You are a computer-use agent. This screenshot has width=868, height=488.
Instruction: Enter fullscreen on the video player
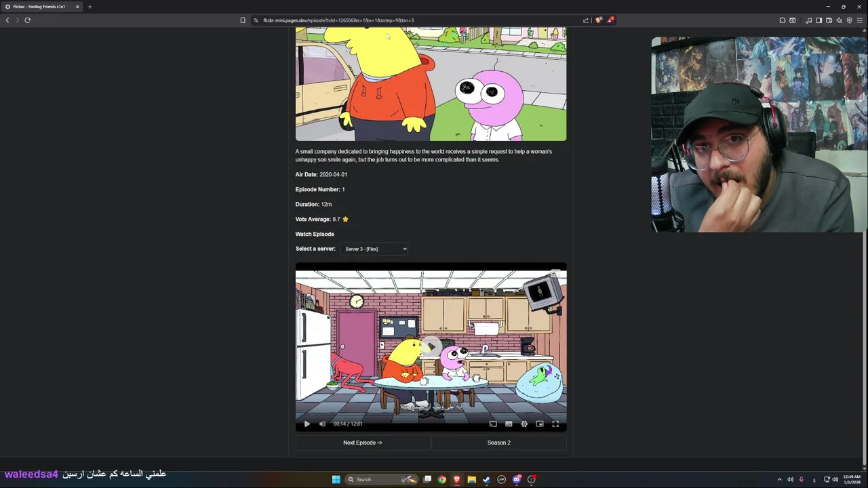[555, 424]
